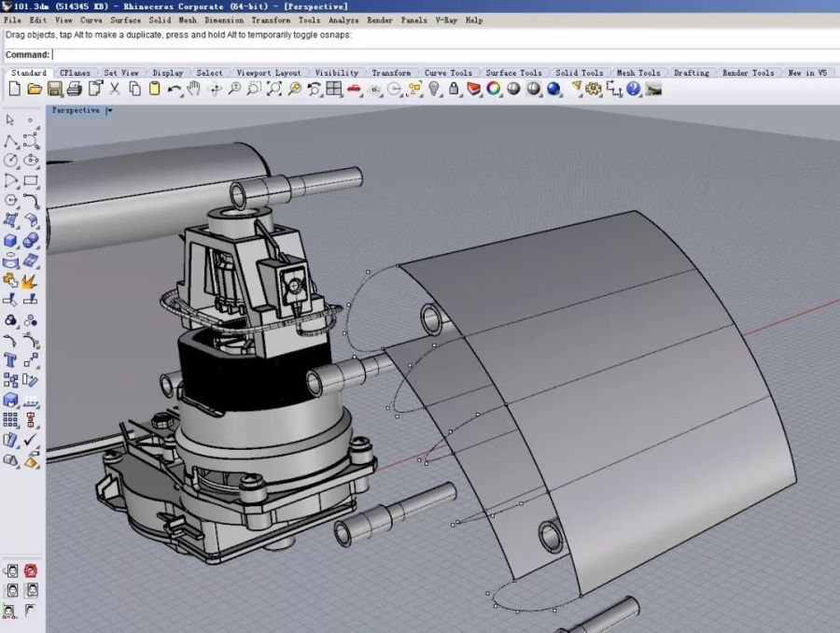Click the Options gear icon
Screen dimensions: 840x633
coord(592,89)
